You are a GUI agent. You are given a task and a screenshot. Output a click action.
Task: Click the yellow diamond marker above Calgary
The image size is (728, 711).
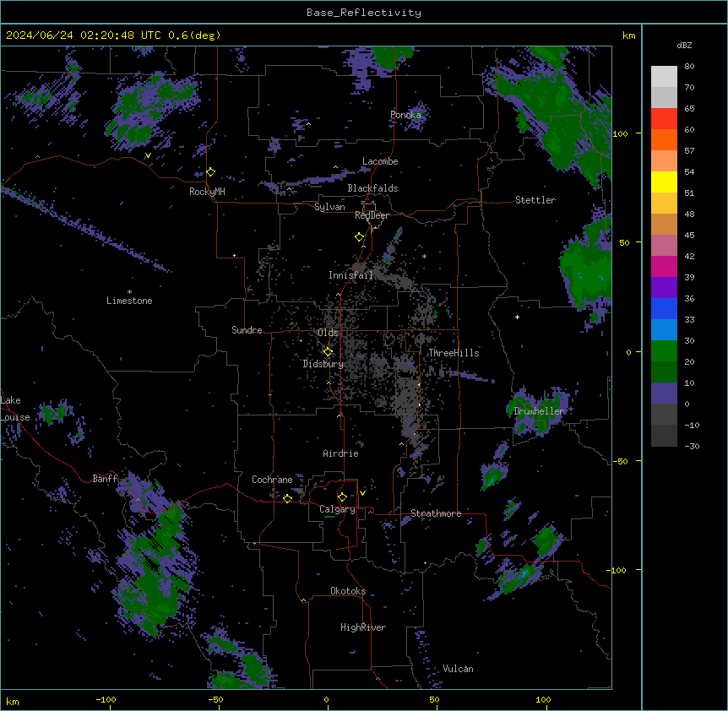[342, 497]
